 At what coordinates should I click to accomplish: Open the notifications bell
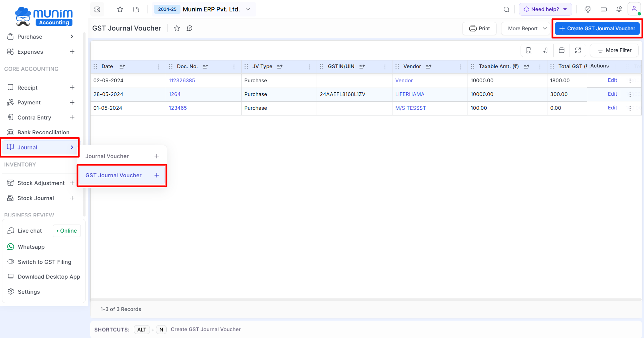coord(619,9)
